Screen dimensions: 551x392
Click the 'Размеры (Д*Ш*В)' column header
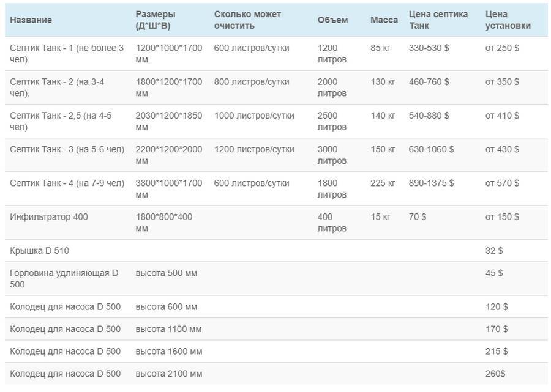[156, 20]
